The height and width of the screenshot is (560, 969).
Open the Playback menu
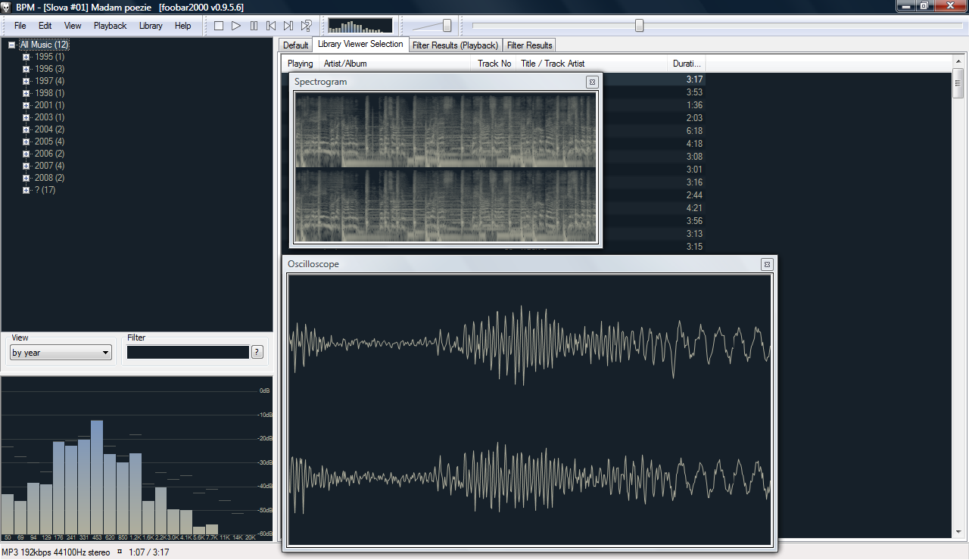point(110,26)
